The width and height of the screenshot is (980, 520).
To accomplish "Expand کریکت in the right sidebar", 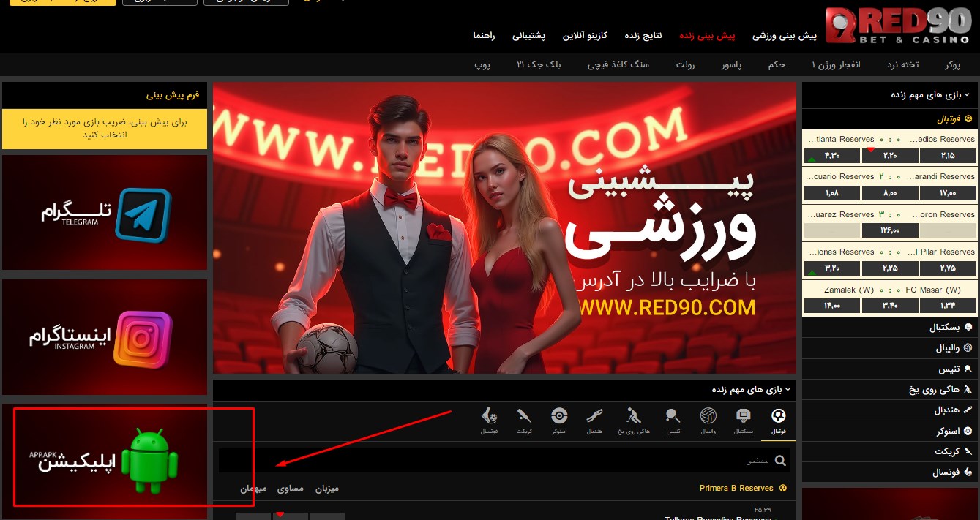I will click(x=891, y=451).
